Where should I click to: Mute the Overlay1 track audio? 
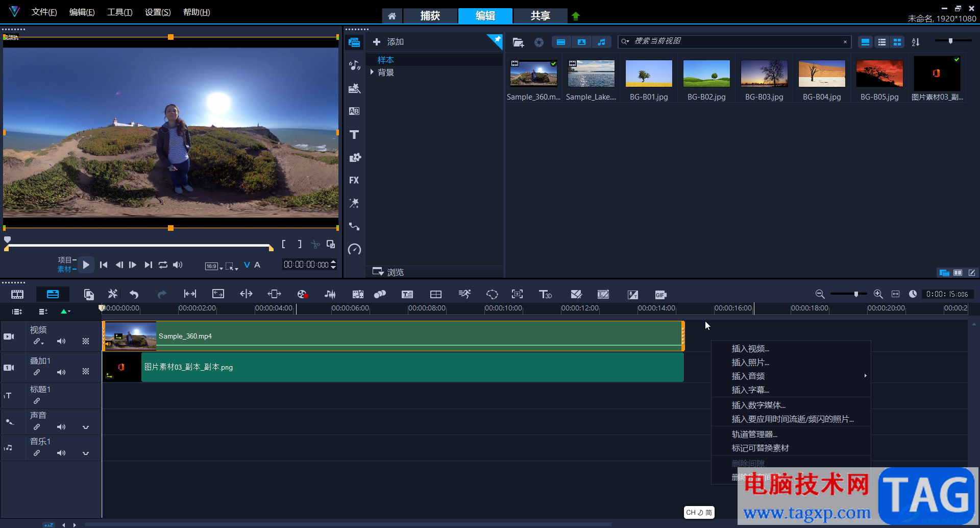pos(61,372)
